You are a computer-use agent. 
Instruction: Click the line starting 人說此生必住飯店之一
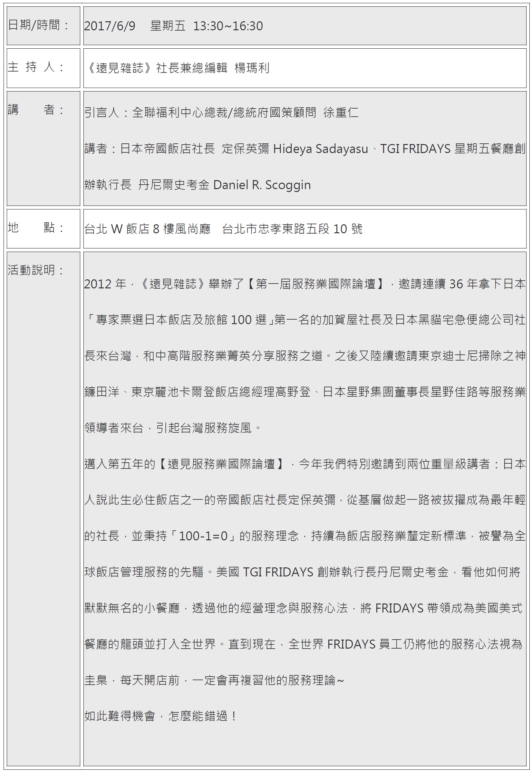tap(305, 500)
